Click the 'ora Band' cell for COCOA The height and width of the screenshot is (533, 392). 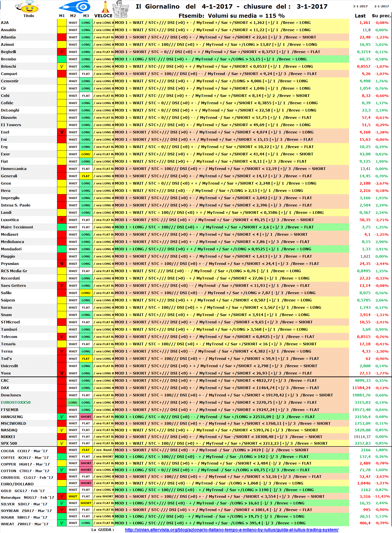[103, 450]
